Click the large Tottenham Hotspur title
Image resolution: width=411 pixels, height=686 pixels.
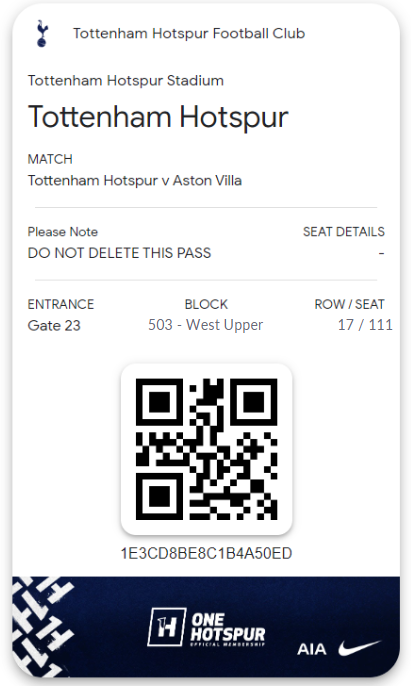coord(158,117)
